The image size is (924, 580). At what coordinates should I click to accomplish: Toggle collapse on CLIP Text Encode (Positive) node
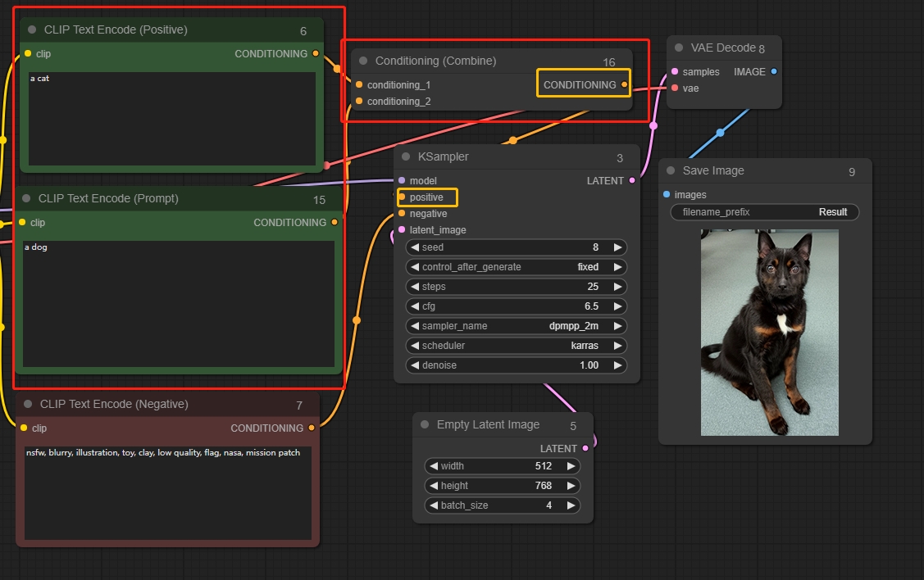coord(32,30)
